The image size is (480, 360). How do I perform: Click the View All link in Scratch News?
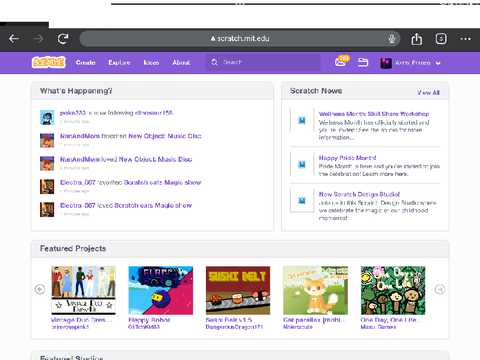pyautogui.click(x=428, y=93)
